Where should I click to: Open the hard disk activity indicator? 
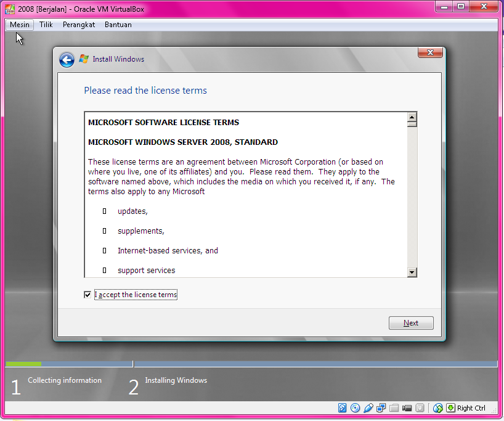pyautogui.click(x=343, y=408)
